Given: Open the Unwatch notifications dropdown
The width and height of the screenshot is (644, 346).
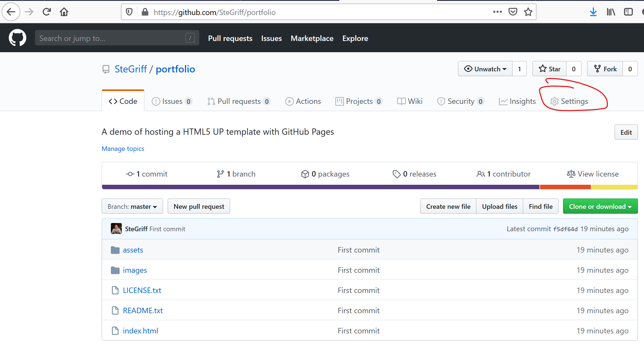Looking at the screenshot, I should 485,69.
